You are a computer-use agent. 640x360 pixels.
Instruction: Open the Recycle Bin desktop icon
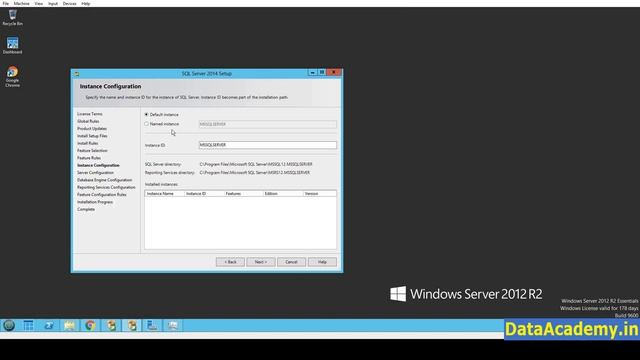(12, 18)
